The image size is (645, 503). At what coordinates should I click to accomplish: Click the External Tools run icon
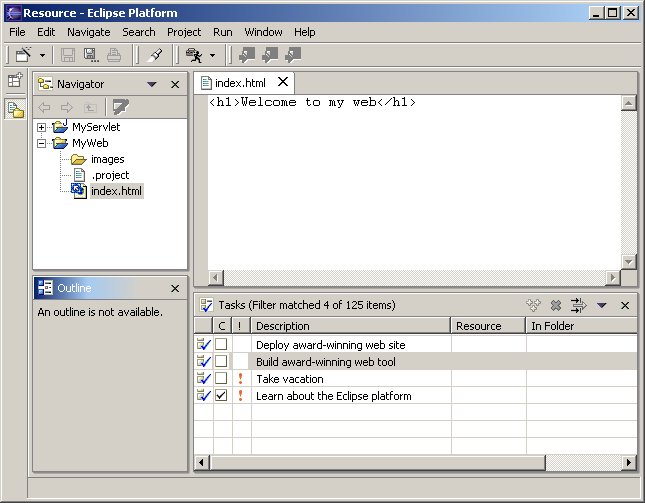[194, 55]
